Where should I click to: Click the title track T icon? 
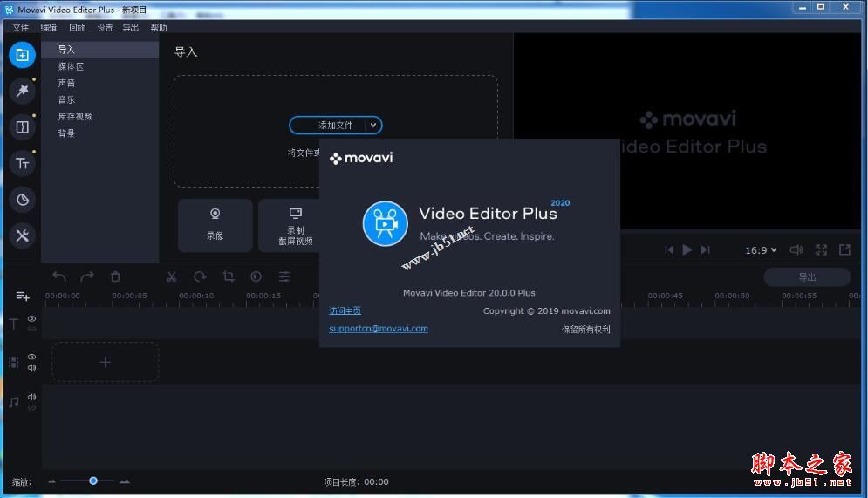(x=14, y=324)
